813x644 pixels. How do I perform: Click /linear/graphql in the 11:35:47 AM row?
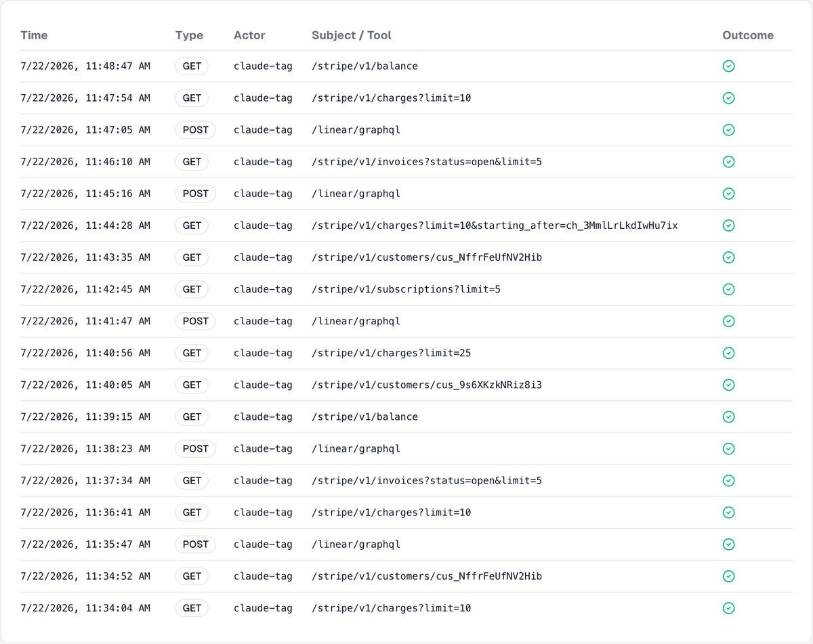click(x=356, y=544)
